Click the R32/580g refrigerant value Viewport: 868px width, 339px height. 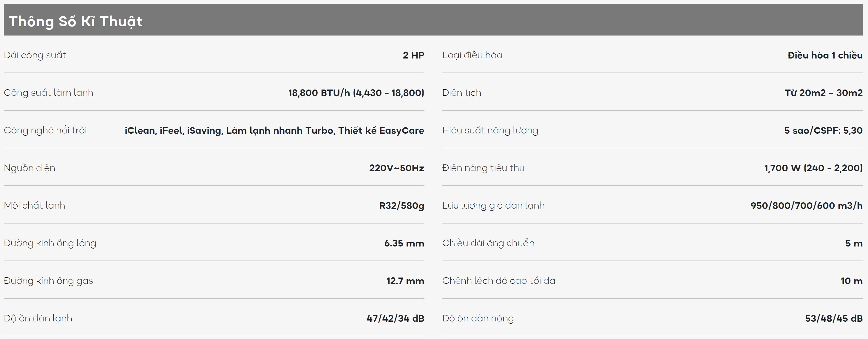click(x=401, y=206)
